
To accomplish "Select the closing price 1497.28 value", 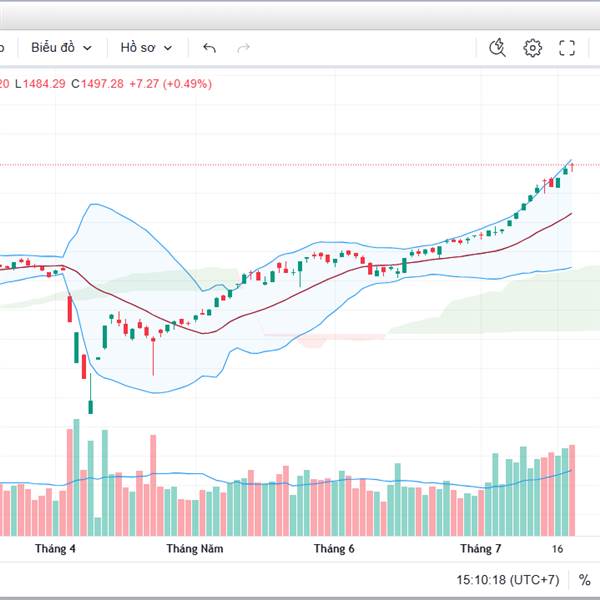I will pos(103,84).
